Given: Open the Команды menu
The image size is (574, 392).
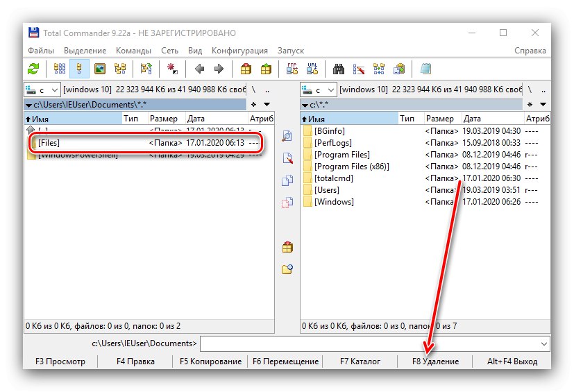Looking at the screenshot, I should coord(133,51).
